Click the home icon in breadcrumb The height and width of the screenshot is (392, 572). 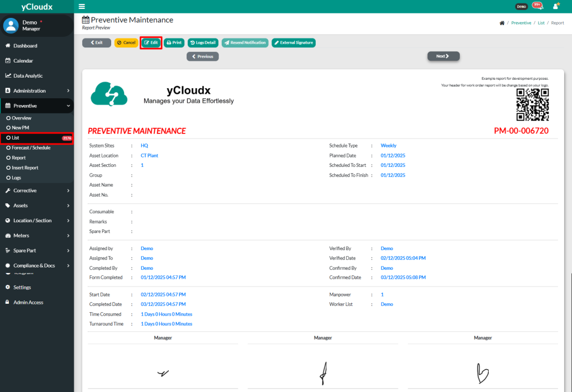[x=502, y=23]
